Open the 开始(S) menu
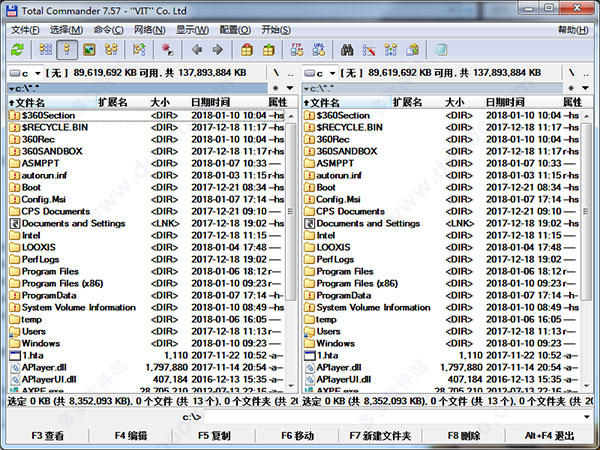The image size is (600, 450). pyautogui.click(x=276, y=30)
